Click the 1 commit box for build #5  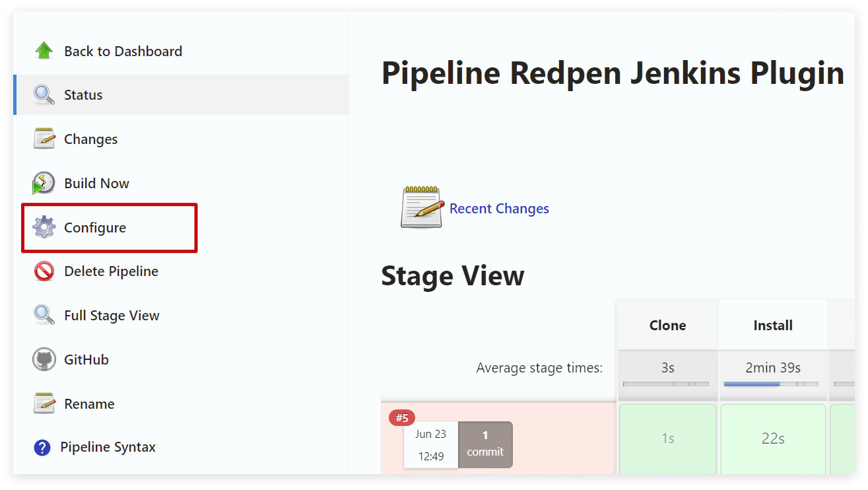click(x=485, y=444)
